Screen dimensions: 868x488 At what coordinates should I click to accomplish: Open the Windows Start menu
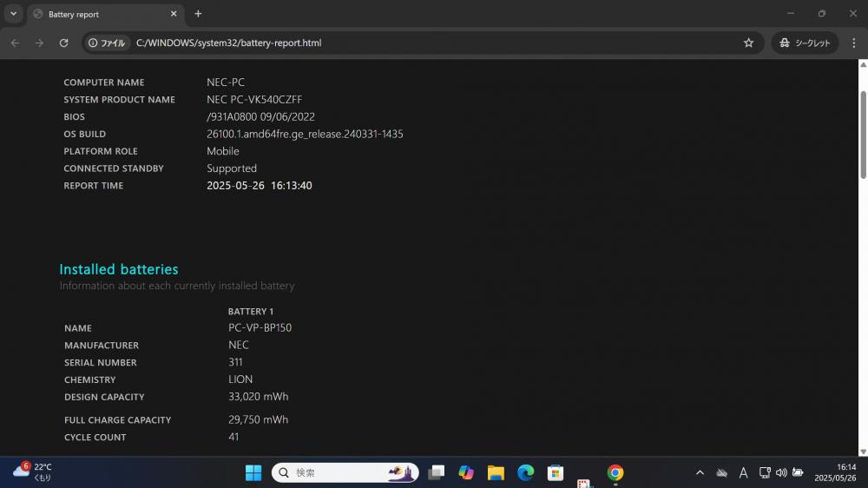[x=253, y=472]
